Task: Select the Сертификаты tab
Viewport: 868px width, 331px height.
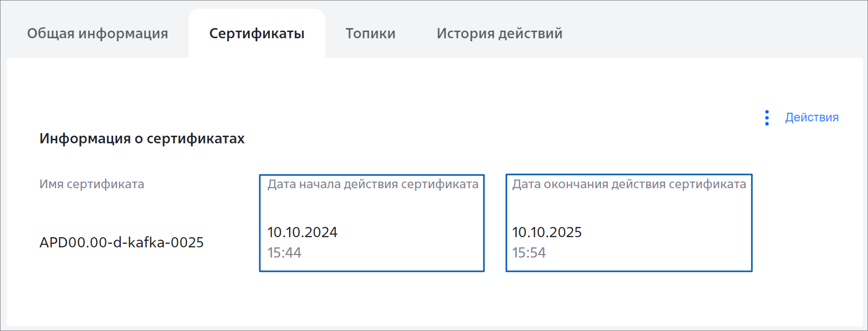Action: pos(257,33)
